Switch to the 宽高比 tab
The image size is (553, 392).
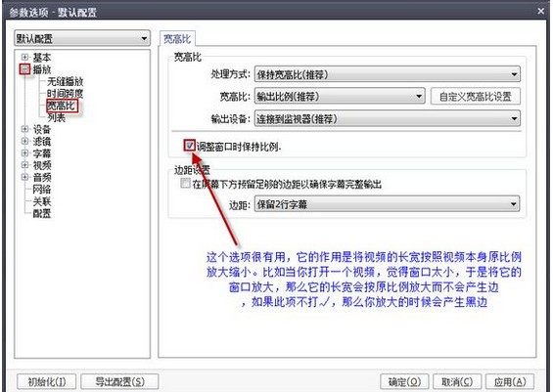pyautogui.click(x=177, y=39)
